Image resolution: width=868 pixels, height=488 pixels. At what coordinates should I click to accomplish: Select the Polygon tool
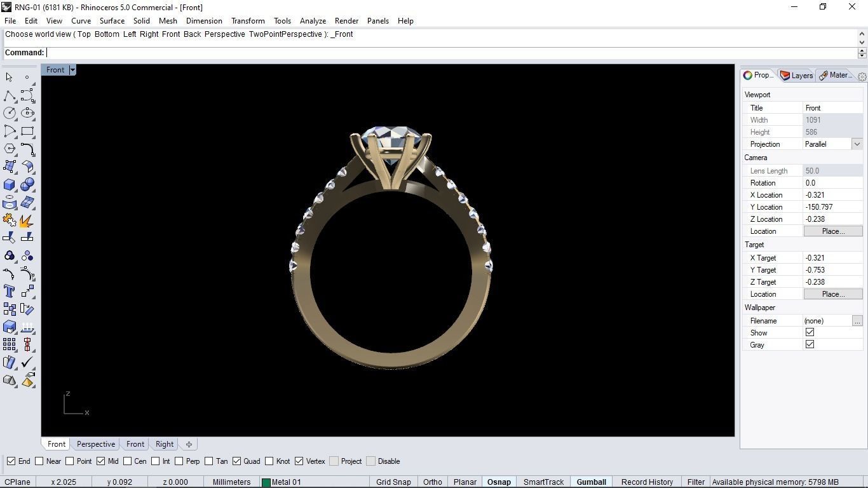pyautogui.click(x=9, y=149)
